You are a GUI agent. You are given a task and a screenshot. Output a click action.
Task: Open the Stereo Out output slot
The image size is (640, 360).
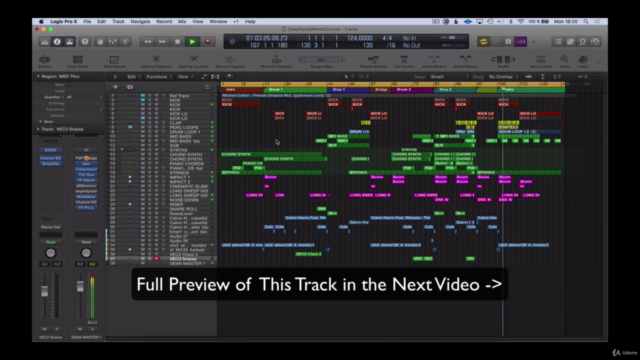click(51, 227)
